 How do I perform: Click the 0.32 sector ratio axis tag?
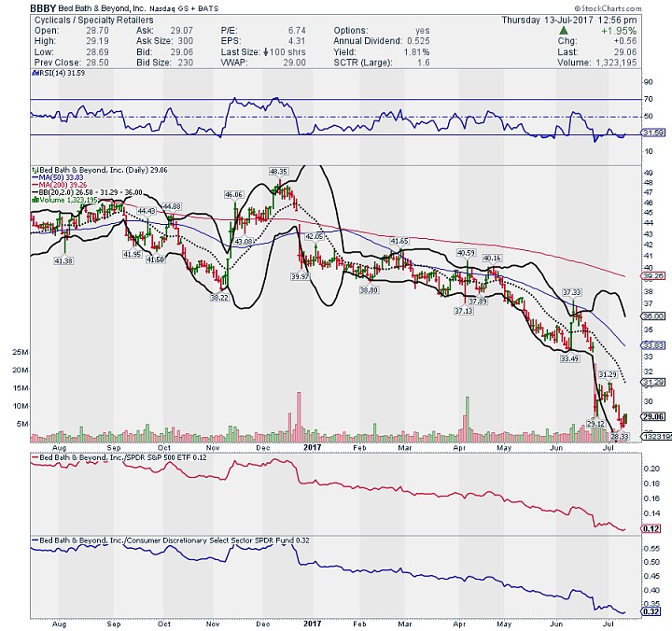651,610
